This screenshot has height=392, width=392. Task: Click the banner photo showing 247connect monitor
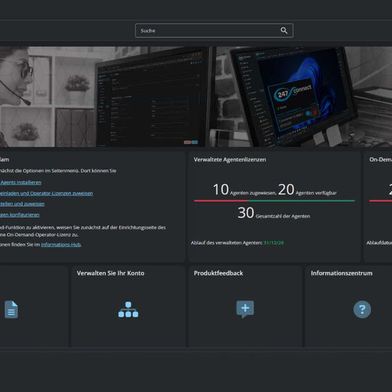point(303,97)
